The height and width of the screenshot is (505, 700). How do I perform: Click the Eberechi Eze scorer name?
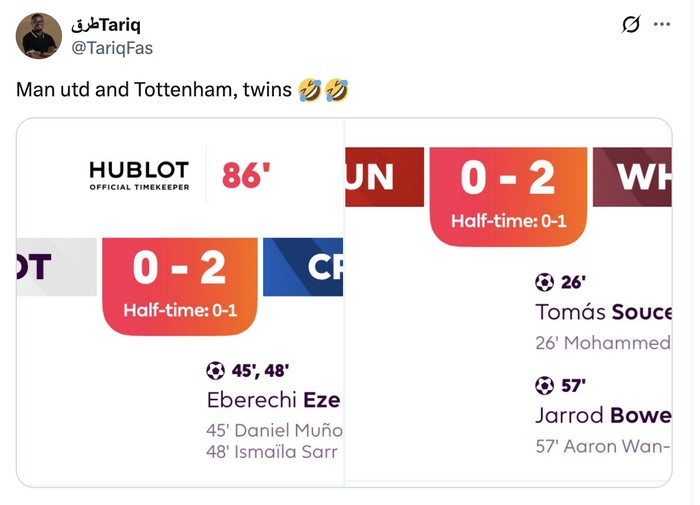click(273, 400)
